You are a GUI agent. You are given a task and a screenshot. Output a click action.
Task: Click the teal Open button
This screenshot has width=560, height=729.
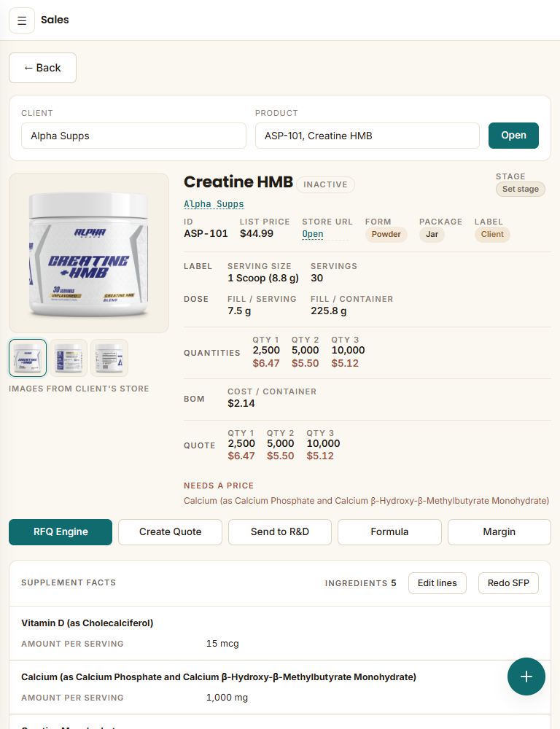513,136
